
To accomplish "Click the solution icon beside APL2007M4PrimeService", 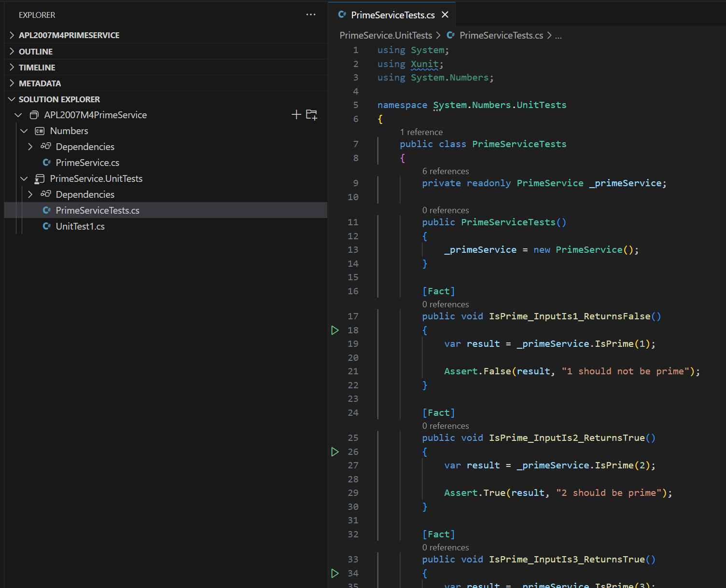I will pos(34,115).
